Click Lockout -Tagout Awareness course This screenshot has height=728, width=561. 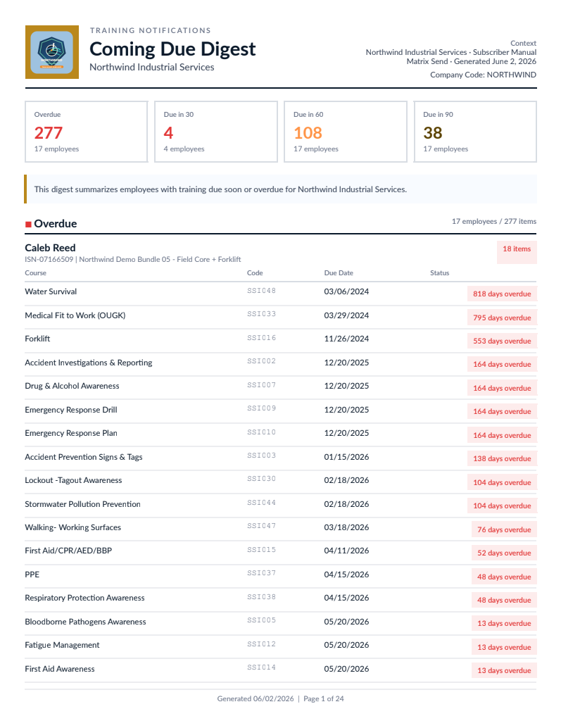pyautogui.click(x=73, y=480)
